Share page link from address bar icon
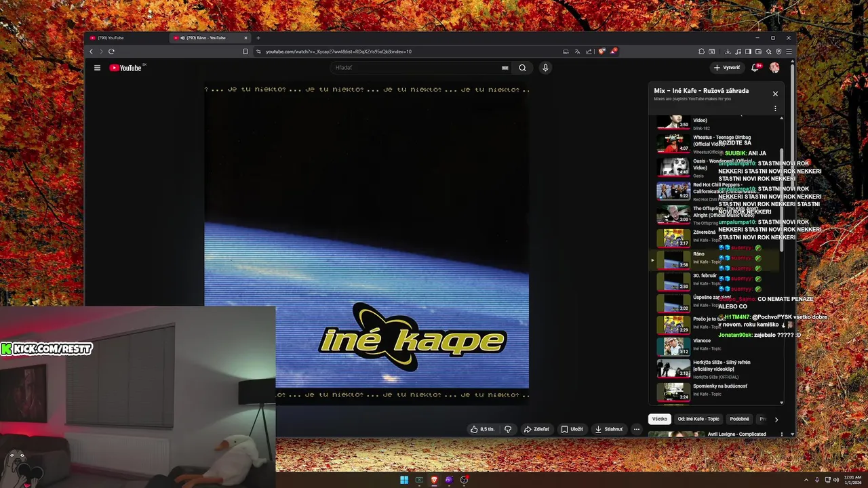 click(589, 52)
